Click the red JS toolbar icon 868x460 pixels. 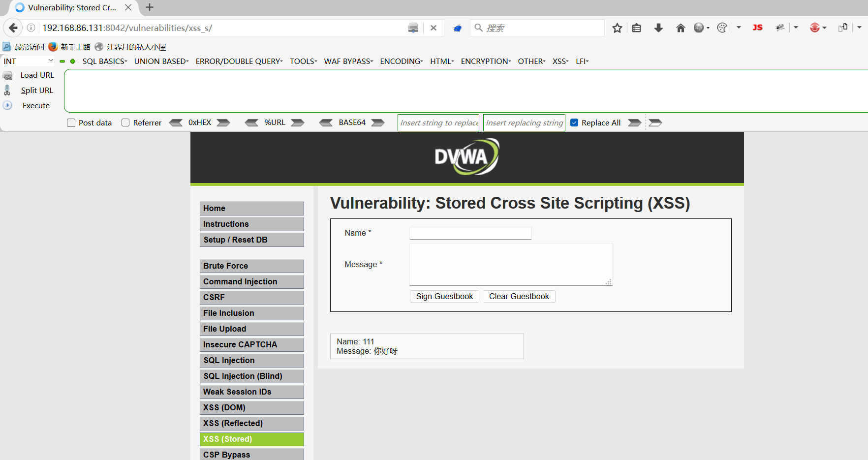coord(757,28)
